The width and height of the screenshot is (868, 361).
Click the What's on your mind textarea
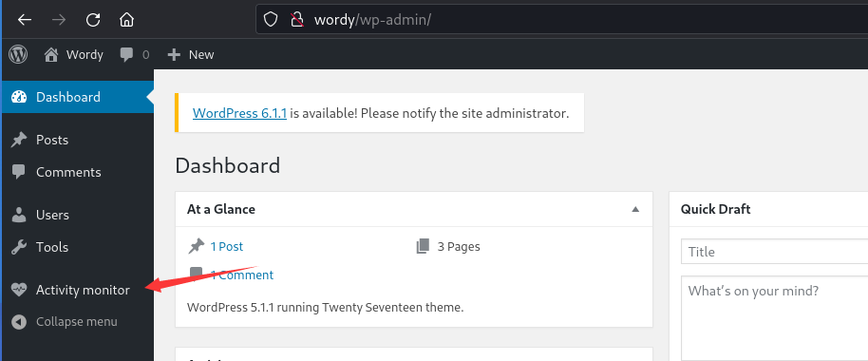(x=774, y=318)
